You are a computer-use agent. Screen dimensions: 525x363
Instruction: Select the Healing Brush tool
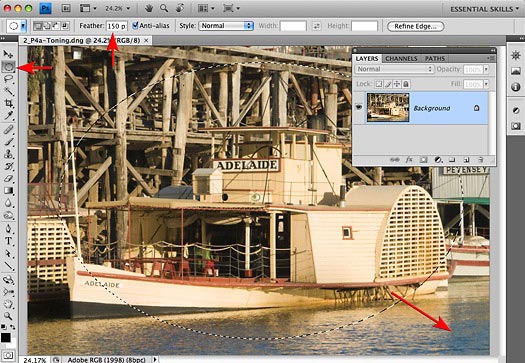[x=8, y=129]
